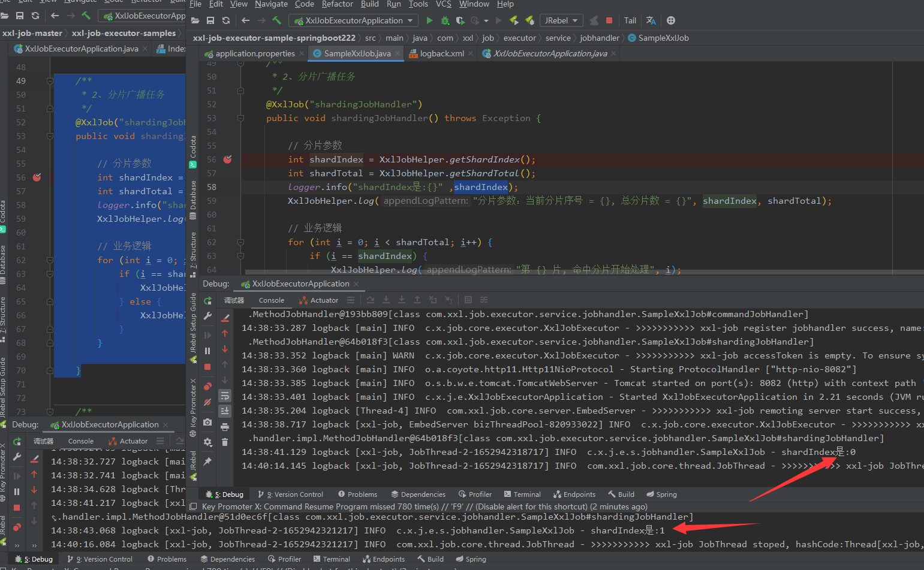
Task: Close the front XxlJobExecutorApplication debug session tab
Action: click(x=356, y=284)
